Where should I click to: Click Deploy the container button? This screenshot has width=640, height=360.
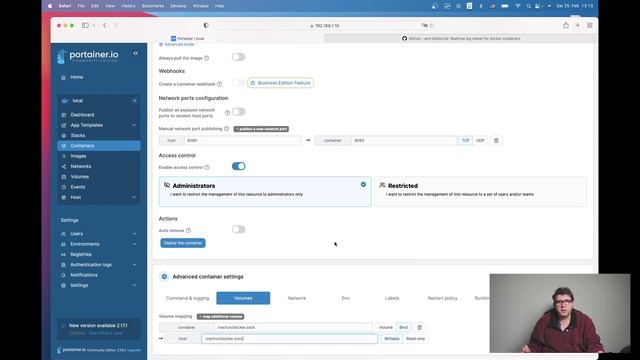183,243
